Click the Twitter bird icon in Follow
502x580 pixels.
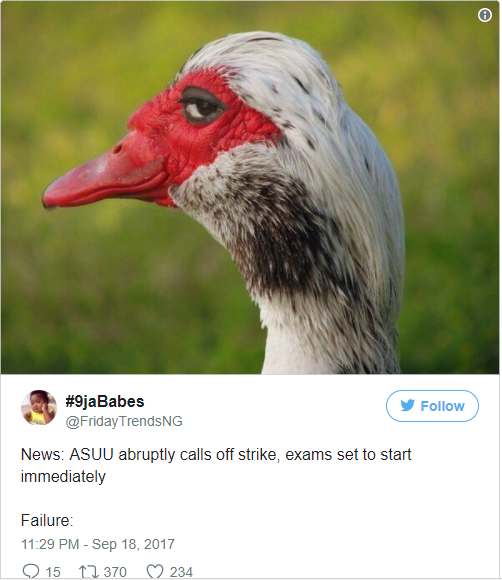tap(407, 405)
